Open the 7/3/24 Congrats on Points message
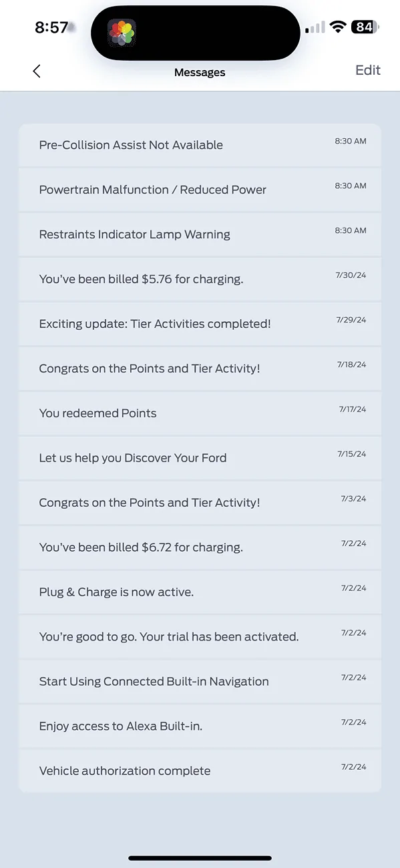400x868 pixels. pyautogui.click(x=200, y=503)
